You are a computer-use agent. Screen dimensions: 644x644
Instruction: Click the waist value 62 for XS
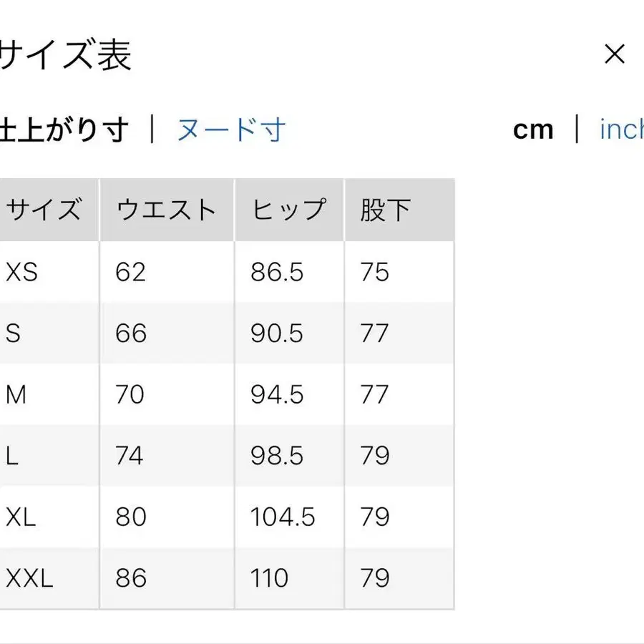point(129,272)
